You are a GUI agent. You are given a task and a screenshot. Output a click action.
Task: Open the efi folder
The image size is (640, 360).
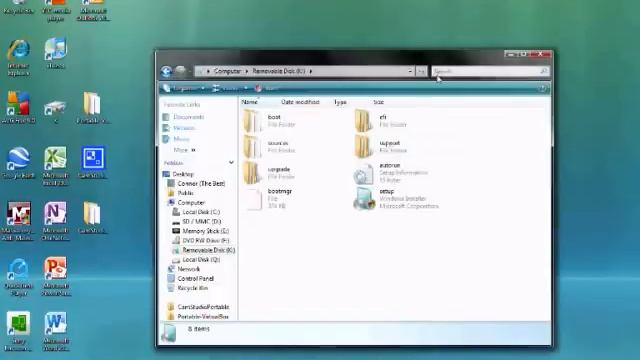pos(380,121)
